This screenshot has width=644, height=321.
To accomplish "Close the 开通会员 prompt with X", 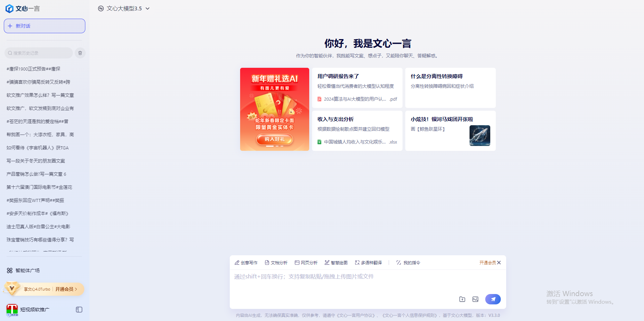I will [499, 263].
